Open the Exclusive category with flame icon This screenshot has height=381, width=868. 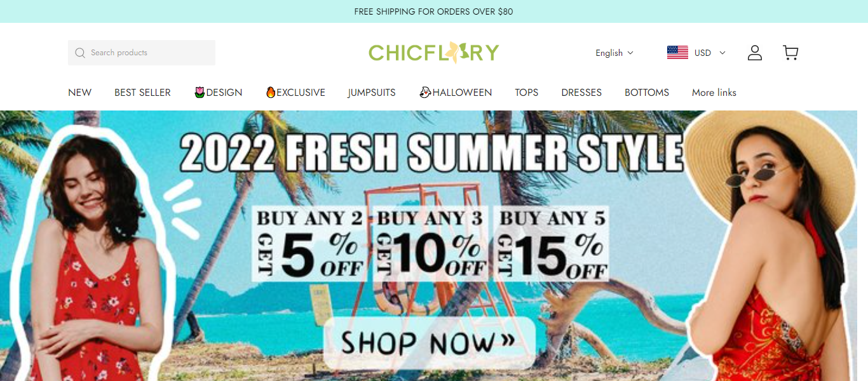click(295, 93)
